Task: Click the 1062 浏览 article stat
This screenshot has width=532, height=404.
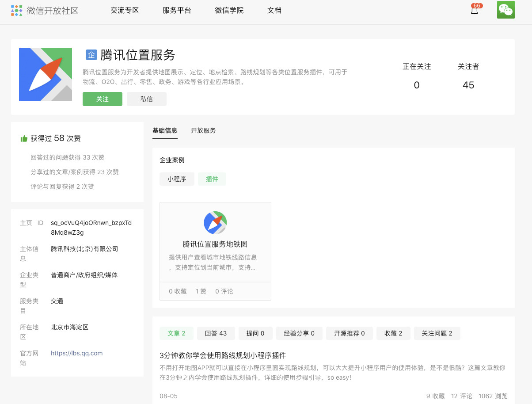Action: point(493,396)
